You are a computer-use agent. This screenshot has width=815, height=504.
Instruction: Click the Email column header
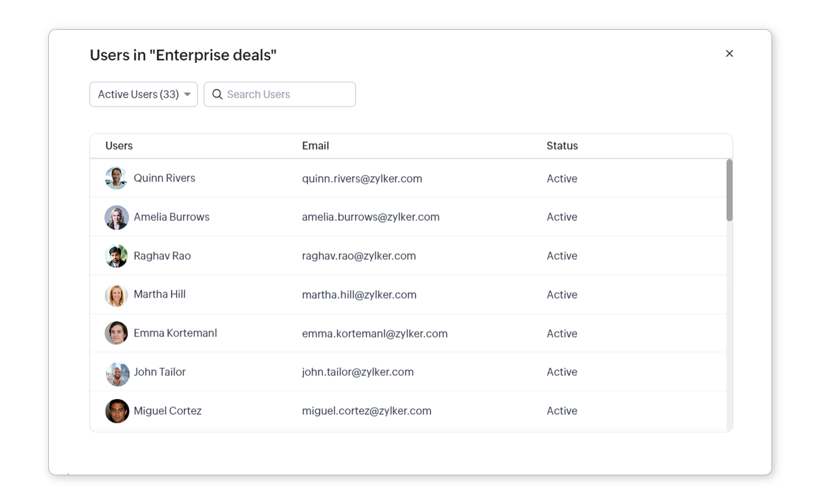pos(315,146)
